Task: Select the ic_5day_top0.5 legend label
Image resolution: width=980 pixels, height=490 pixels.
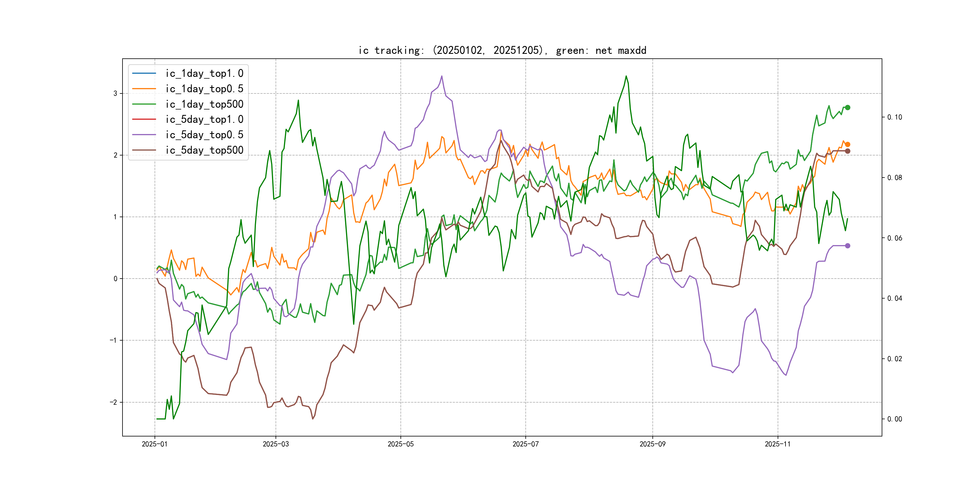Action: 204,135
